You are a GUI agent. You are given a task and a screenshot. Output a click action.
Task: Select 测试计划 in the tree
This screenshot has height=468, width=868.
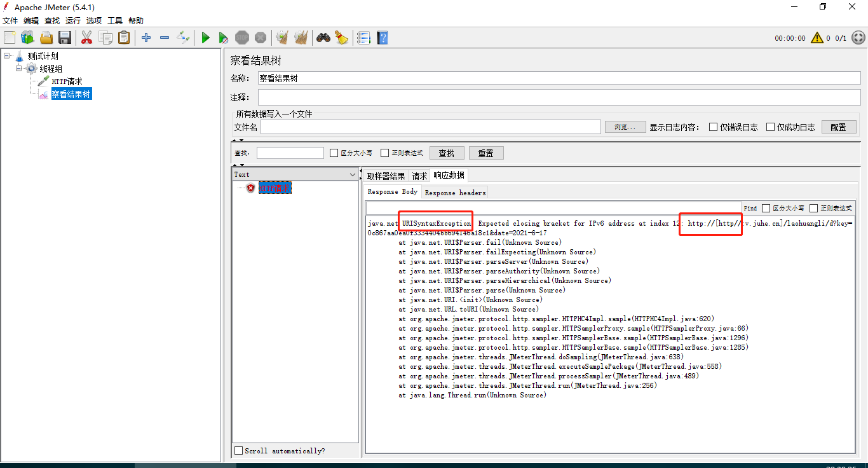43,56
